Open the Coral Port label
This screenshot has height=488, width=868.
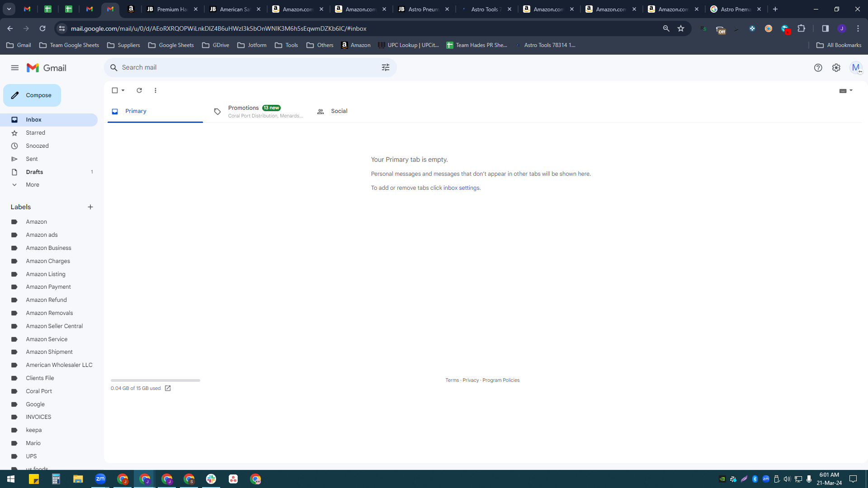[x=39, y=391]
